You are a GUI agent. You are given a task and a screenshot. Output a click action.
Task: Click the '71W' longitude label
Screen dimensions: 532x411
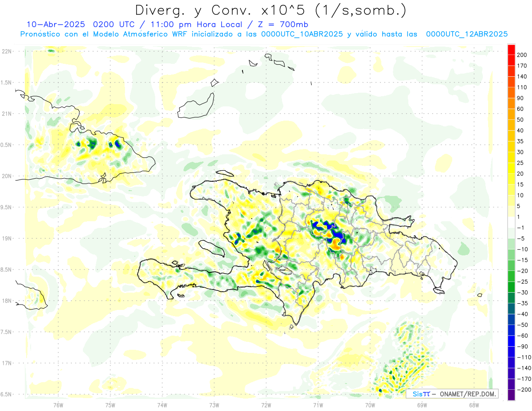coord(318,405)
